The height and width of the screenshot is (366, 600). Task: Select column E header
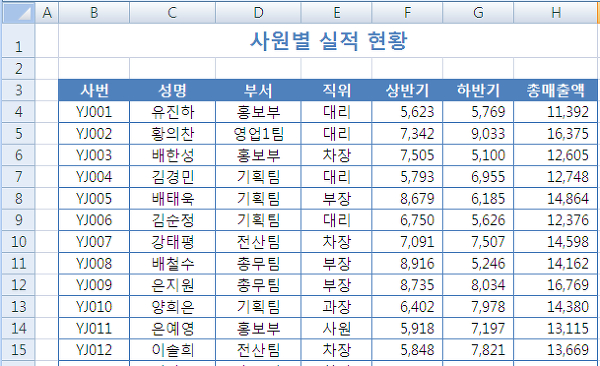coord(336,13)
